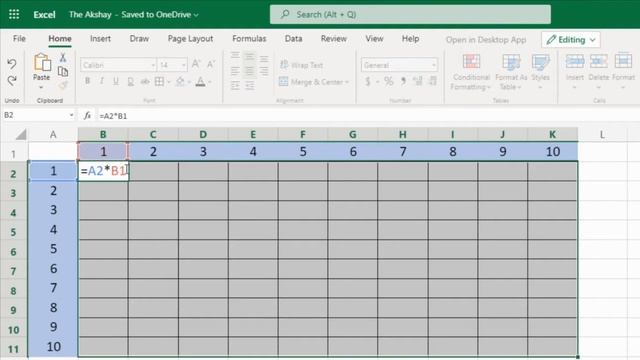Open the File tab
Screen dimensions: 640x360
click(19, 39)
